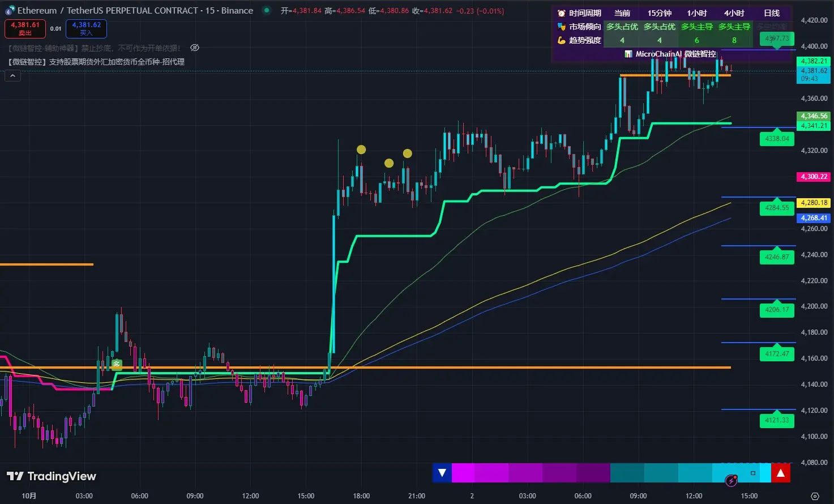Click the 趋势强度 row label
Image resolution: width=834 pixels, height=504 pixels.
585,40
